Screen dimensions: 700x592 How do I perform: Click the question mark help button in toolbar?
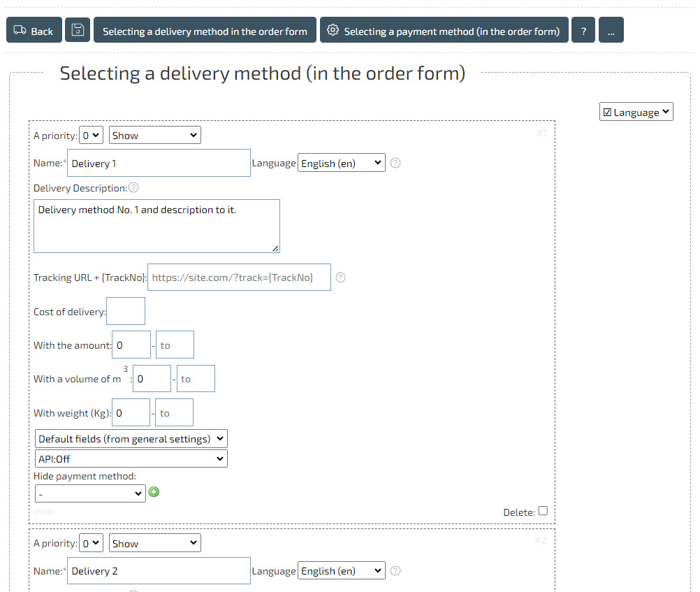click(583, 31)
